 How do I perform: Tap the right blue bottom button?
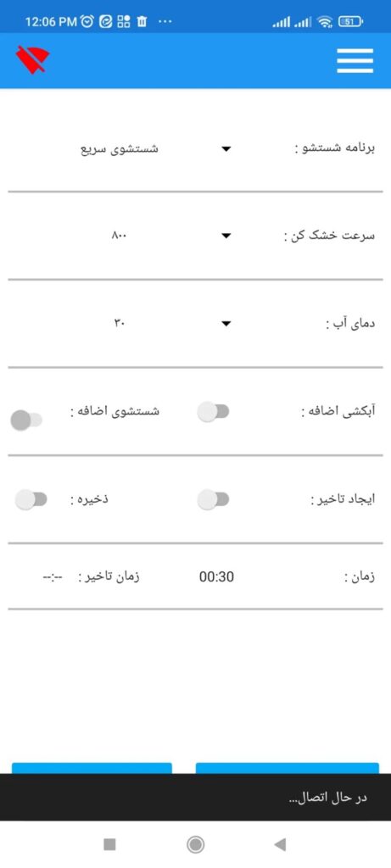[288, 768]
